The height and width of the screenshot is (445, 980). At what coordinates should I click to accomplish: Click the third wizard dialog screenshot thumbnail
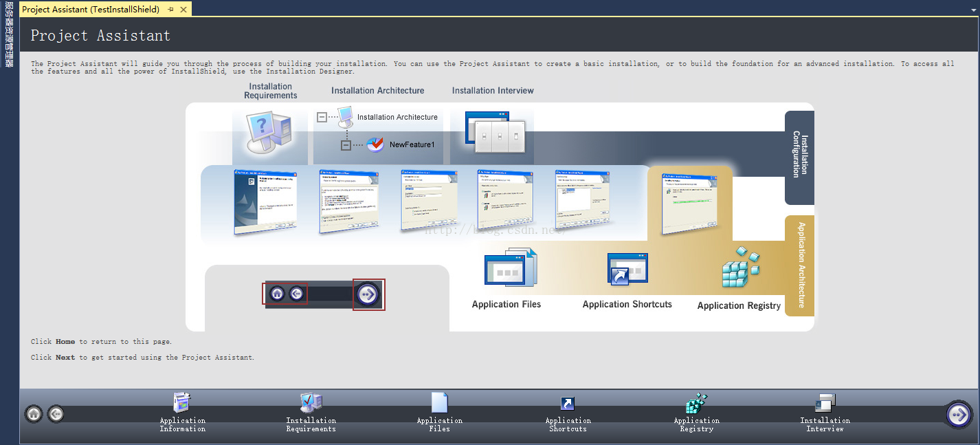click(x=430, y=200)
